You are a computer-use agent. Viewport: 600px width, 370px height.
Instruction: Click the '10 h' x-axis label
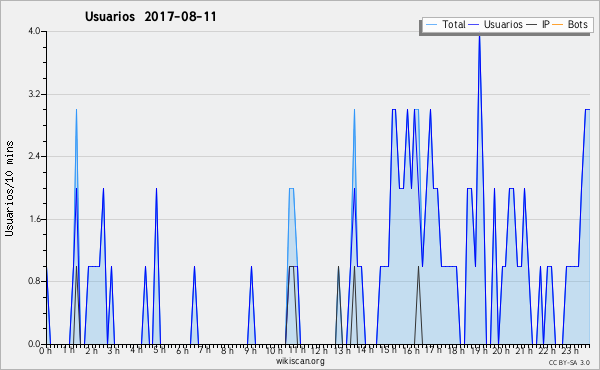coord(274,350)
